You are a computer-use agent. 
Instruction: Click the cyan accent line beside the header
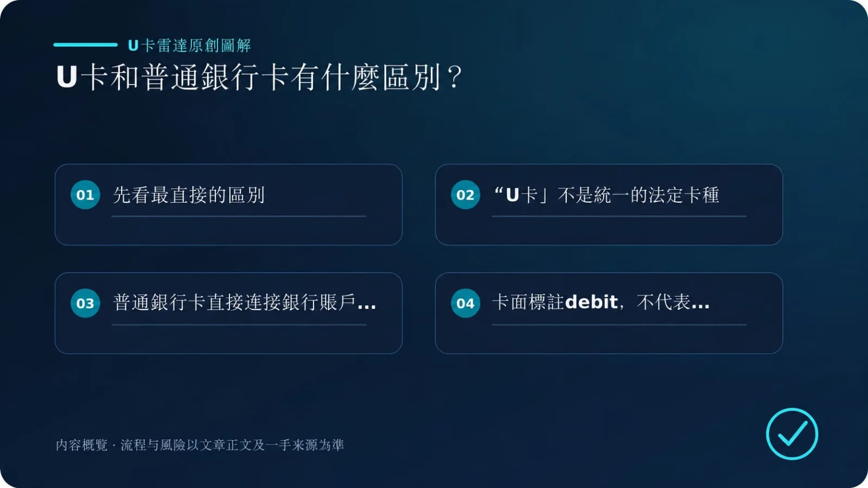pos(85,44)
